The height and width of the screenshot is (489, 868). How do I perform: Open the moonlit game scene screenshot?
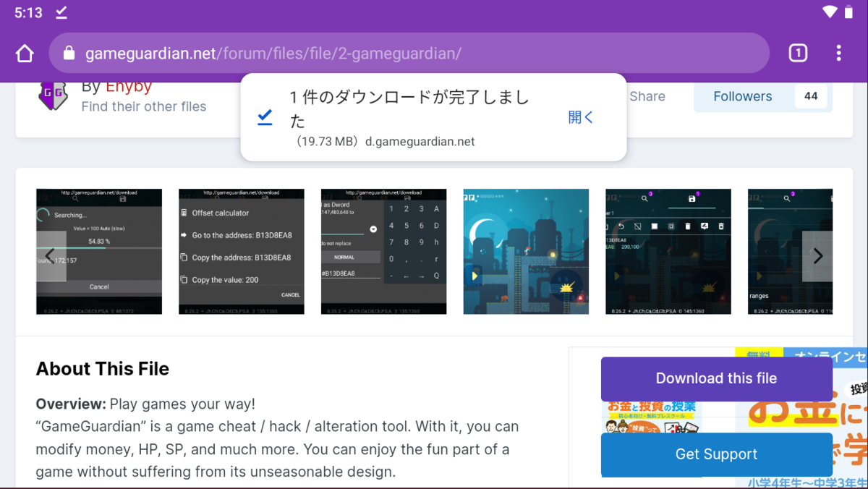click(x=526, y=252)
